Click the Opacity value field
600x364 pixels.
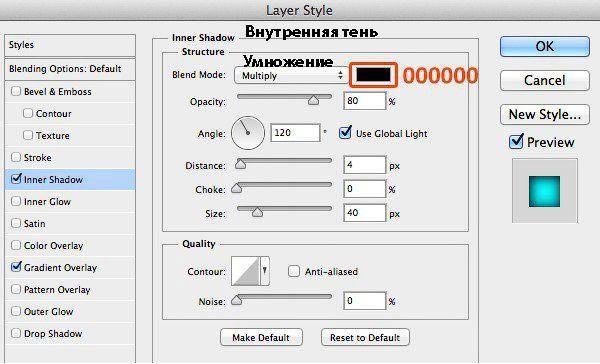[365, 101]
